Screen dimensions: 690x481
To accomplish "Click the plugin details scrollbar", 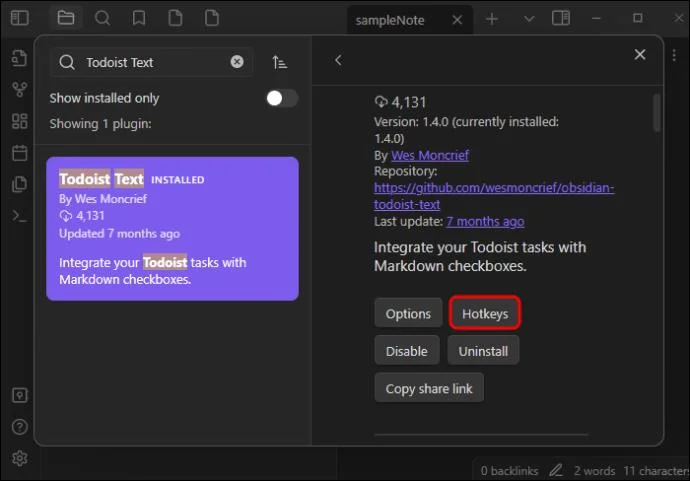I will click(x=657, y=113).
